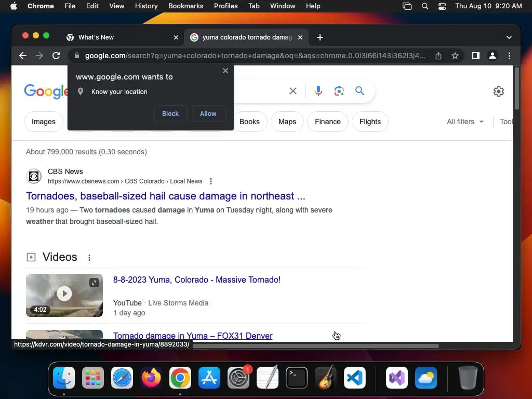Viewport: 532px width, 399px height.
Task: Open Chrome side panel
Action: click(x=476, y=56)
